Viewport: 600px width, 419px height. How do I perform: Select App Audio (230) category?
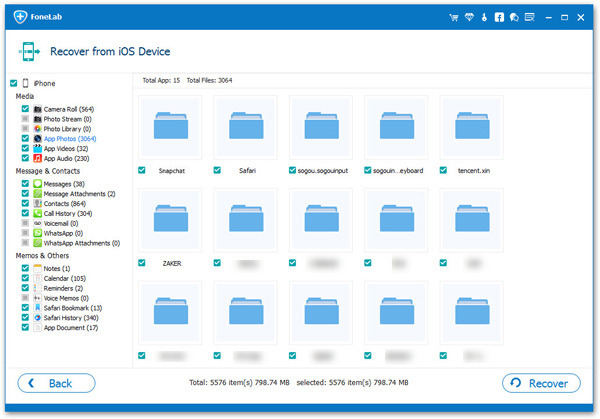coord(66,158)
